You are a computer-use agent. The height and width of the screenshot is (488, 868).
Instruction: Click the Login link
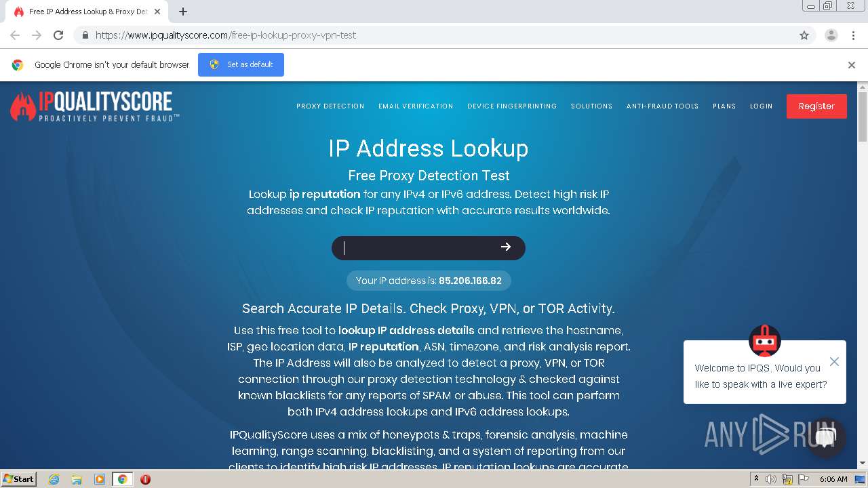[x=762, y=106]
